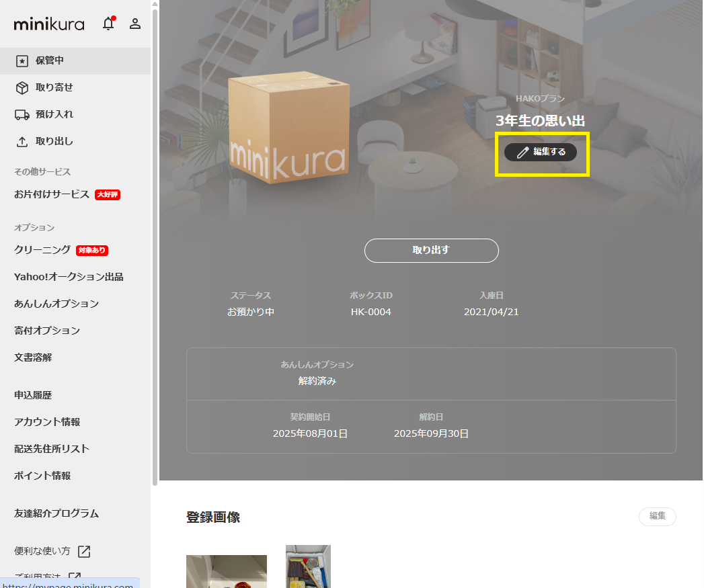704x588 pixels.
Task: Open あんしんオプション in sidebar
Action: [56, 304]
